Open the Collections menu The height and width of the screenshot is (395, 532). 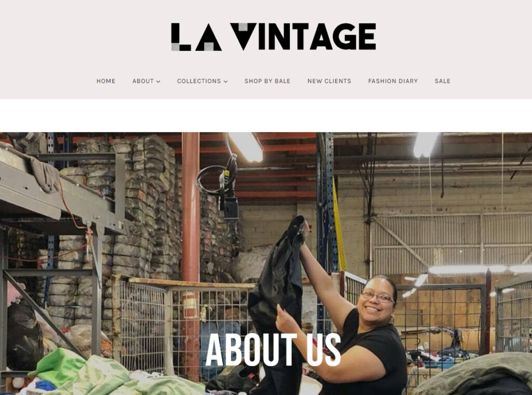[x=199, y=81]
